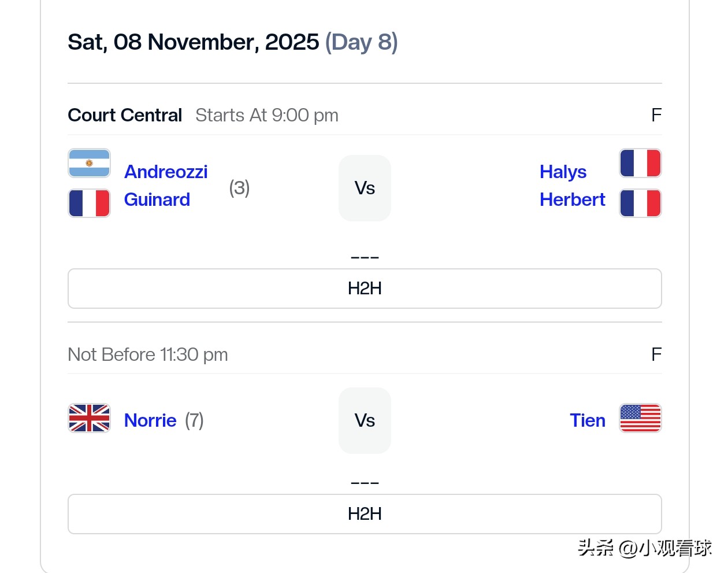Visit the Halys player page
The image size is (728, 573).
[563, 172]
